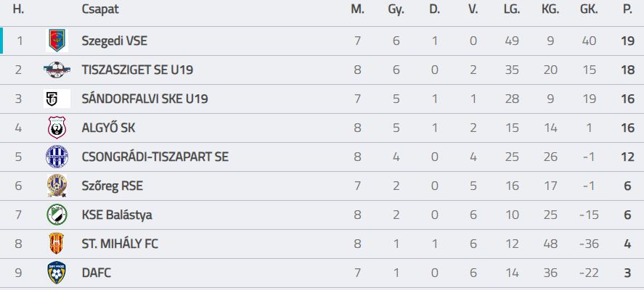
Task: Click the DAFC team logo
Action: [57, 273]
